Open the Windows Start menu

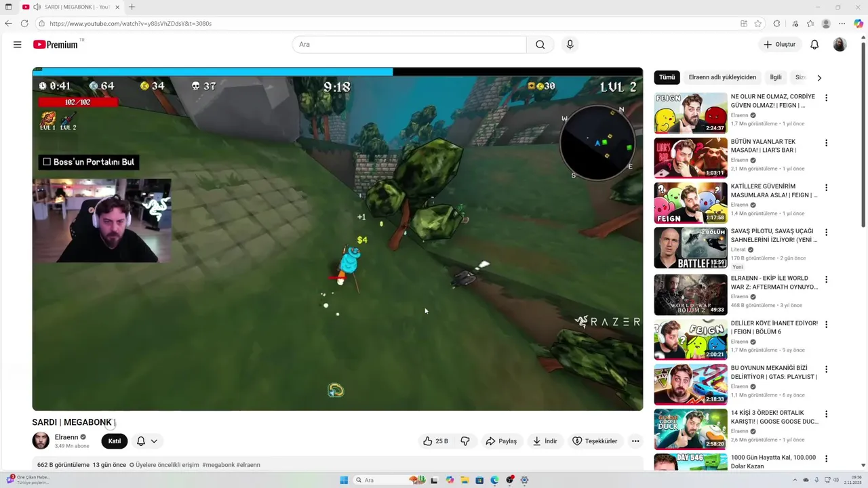pos(344,480)
